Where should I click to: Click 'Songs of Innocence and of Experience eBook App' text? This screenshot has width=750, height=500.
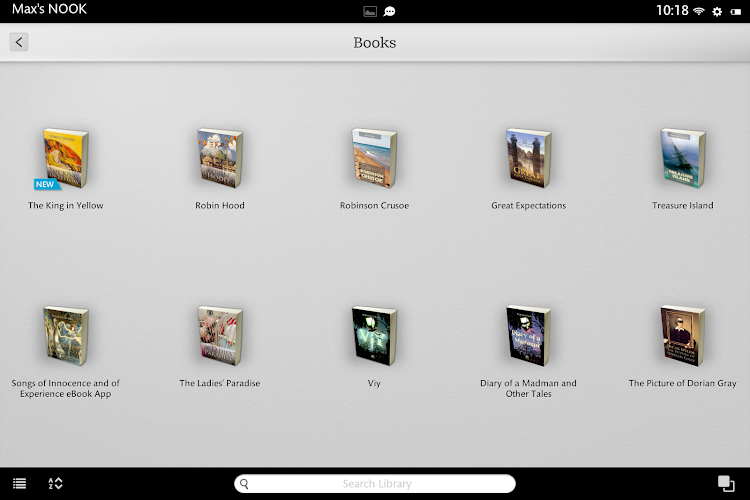[66, 389]
